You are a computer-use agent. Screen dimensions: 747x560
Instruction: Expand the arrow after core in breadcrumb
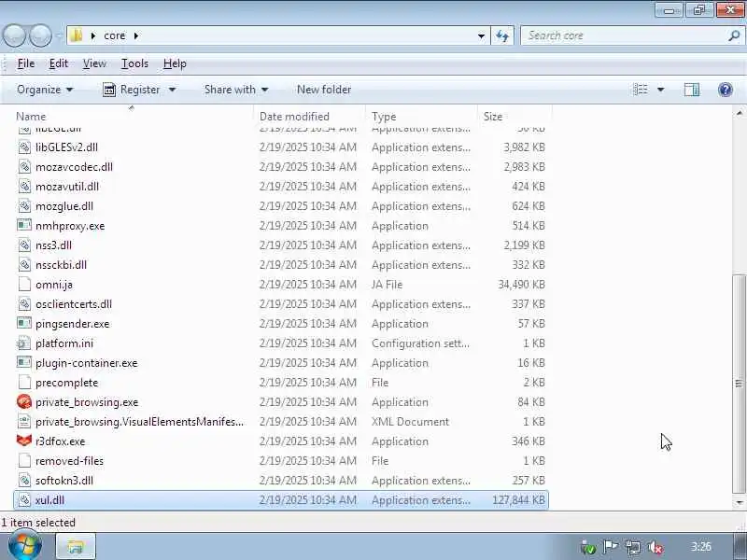[x=136, y=35]
